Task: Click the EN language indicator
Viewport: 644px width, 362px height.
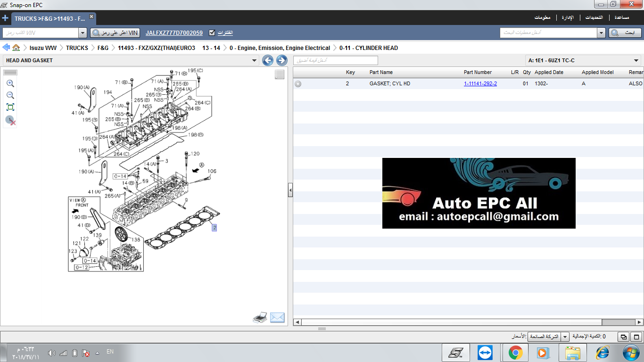Action: point(110,352)
